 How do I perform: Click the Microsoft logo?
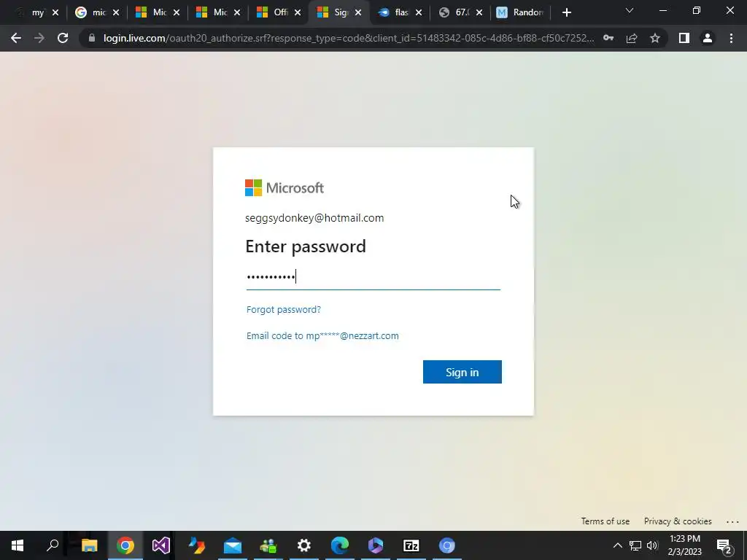pyautogui.click(x=285, y=187)
